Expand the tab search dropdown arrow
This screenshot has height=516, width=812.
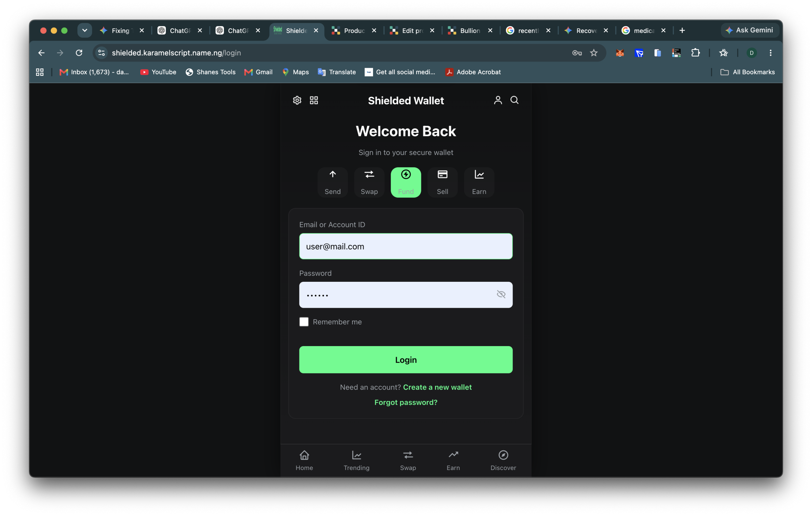pos(85,30)
